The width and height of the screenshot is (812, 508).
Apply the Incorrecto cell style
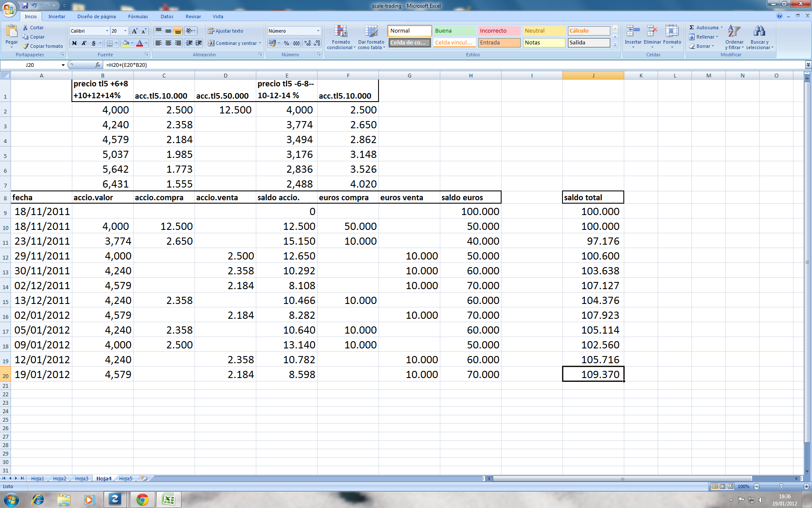coord(499,31)
